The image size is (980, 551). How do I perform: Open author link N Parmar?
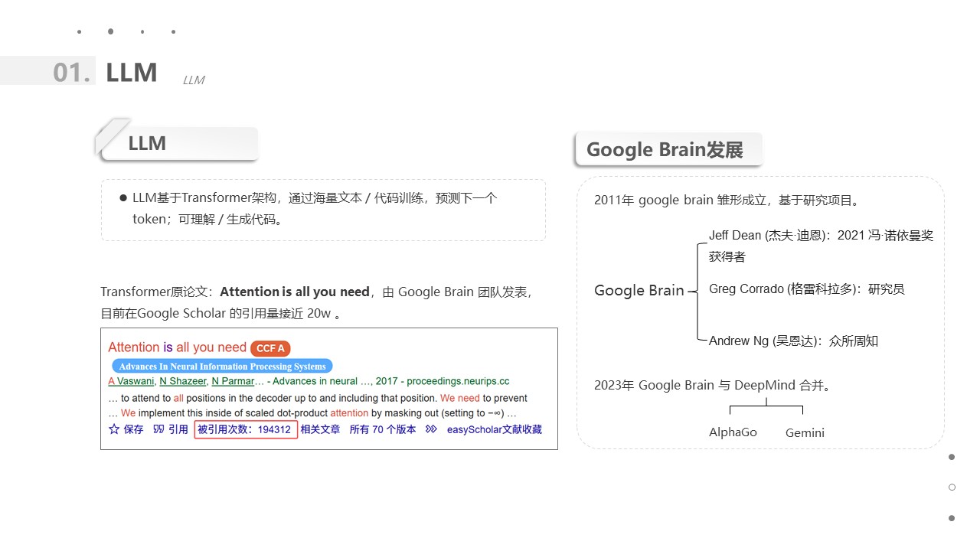click(x=233, y=381)
